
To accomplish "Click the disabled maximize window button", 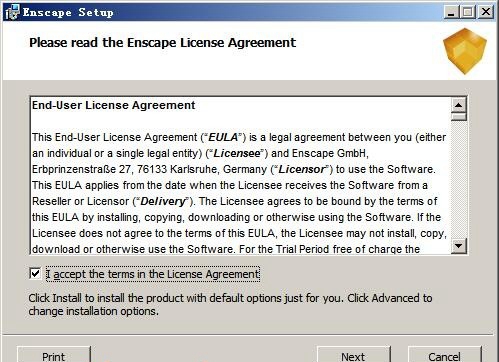I will coord(468,12).
